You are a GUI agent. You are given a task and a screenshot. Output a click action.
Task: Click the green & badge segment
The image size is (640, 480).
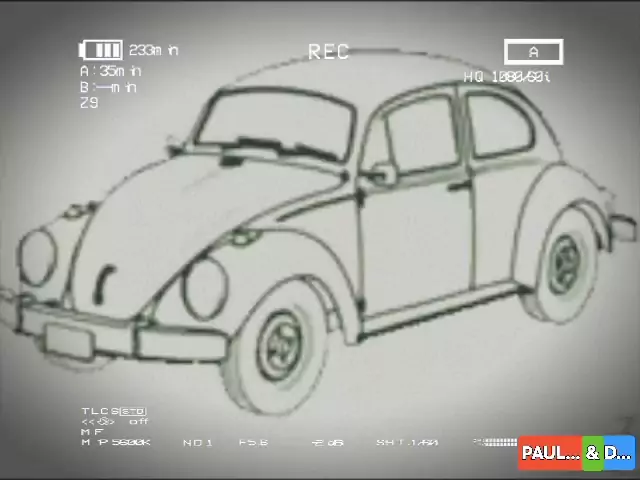(x=593, y=453)
